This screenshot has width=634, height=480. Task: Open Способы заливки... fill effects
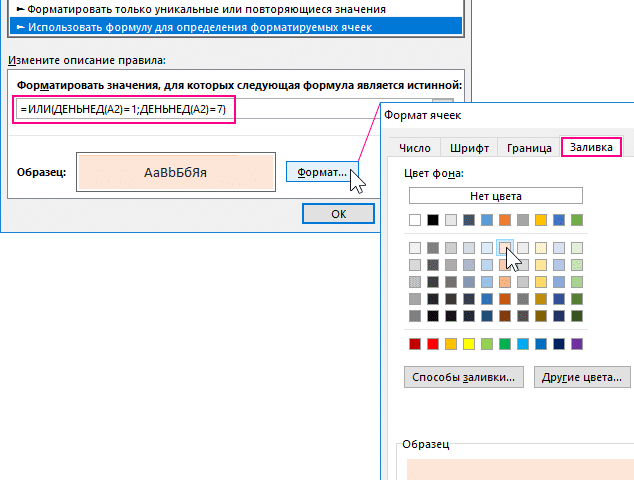pos(464,378)
